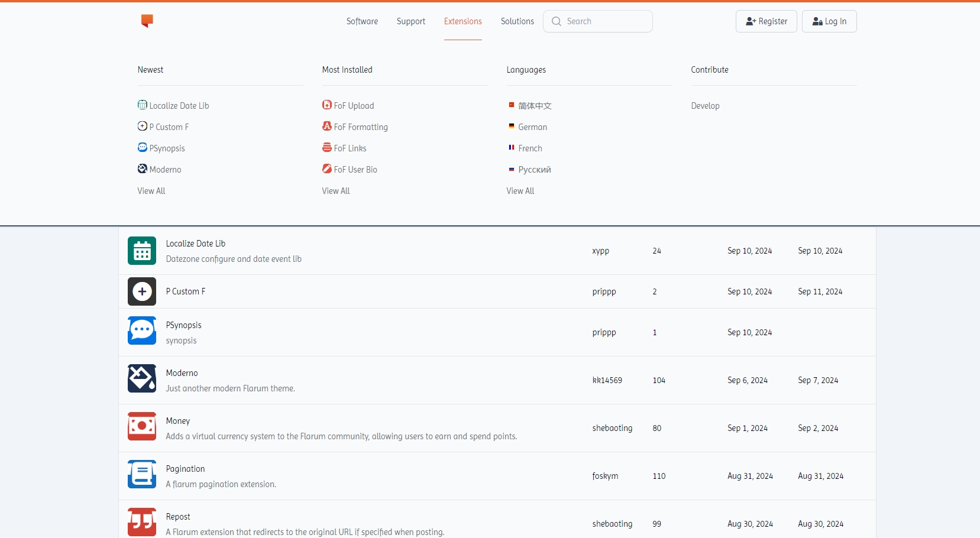
Task: Select German language link
Action: pos(533,127)
